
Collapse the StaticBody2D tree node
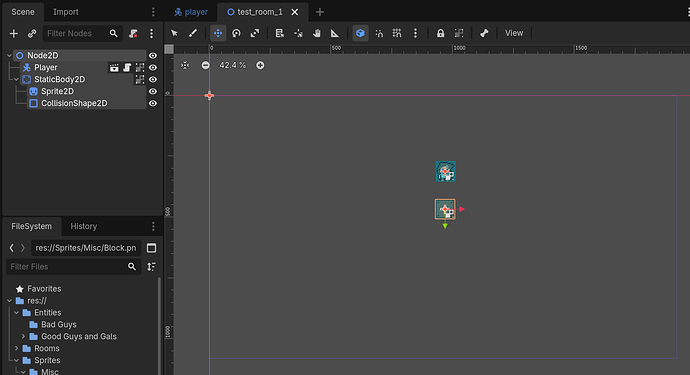point(16,80)
